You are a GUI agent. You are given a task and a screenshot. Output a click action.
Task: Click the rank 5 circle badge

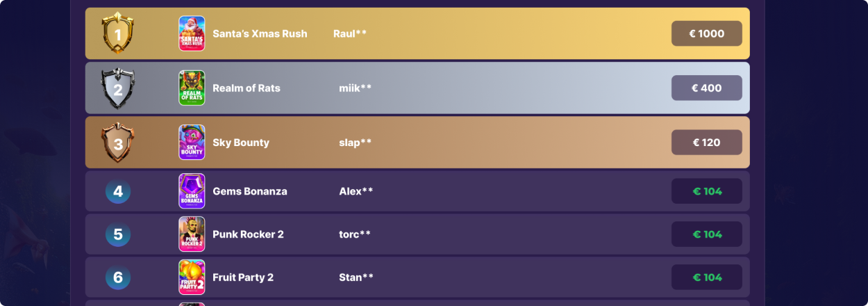pos(118,234)
